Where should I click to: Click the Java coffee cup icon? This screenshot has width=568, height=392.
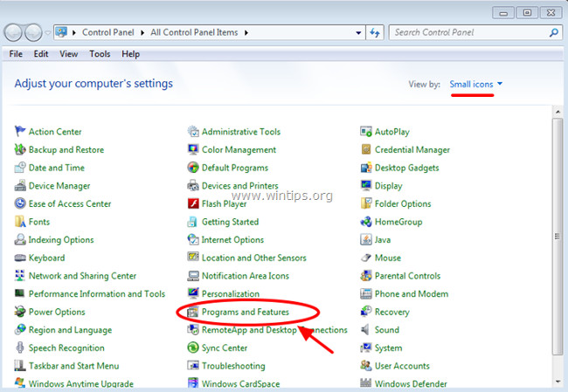(367, 240)
